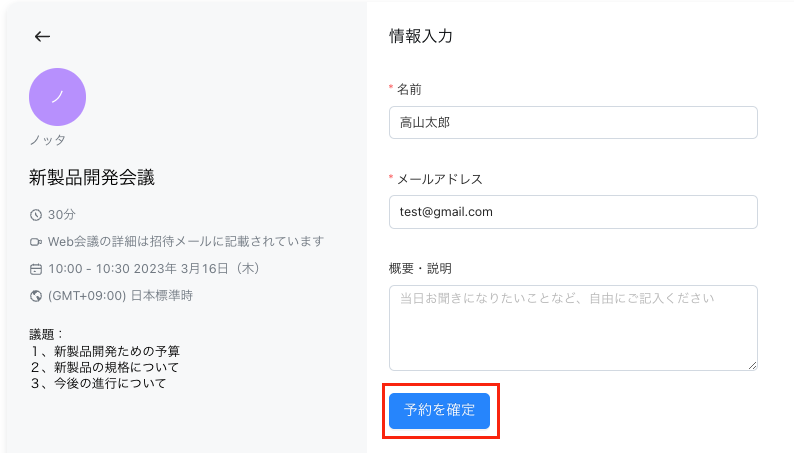Image resolution: width=794 pixels, height=453 pixels.
Task: Click the メールアドレス field label
Action: pos(440,179)
